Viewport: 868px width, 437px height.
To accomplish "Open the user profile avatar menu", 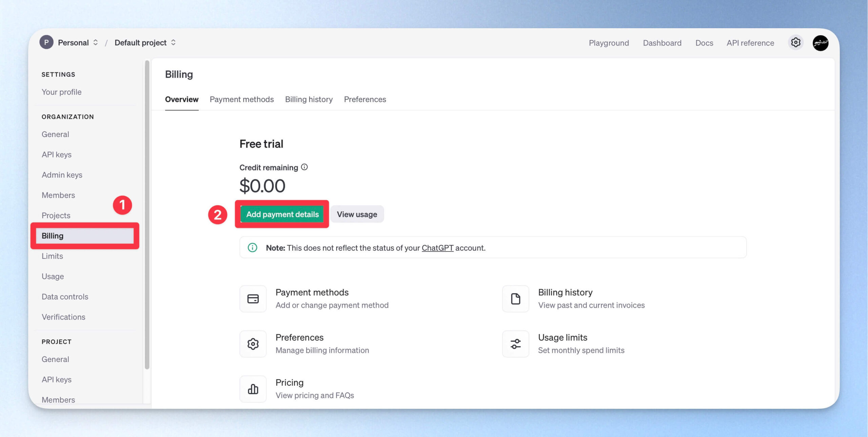I will click(821, 43).
